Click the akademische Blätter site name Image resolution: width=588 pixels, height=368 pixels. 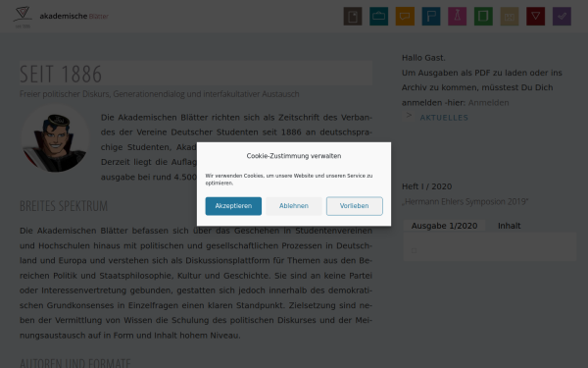pos(73,16)
